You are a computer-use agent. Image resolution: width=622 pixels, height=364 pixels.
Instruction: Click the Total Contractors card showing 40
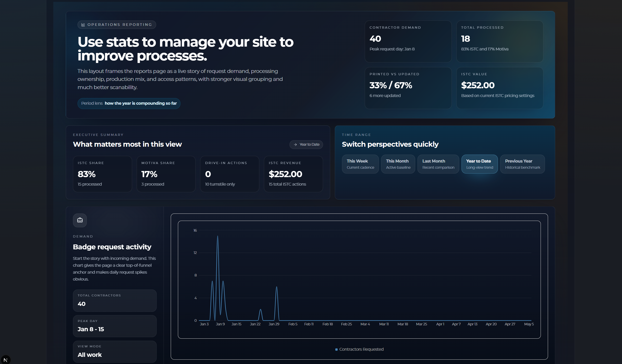pos(115,301)
